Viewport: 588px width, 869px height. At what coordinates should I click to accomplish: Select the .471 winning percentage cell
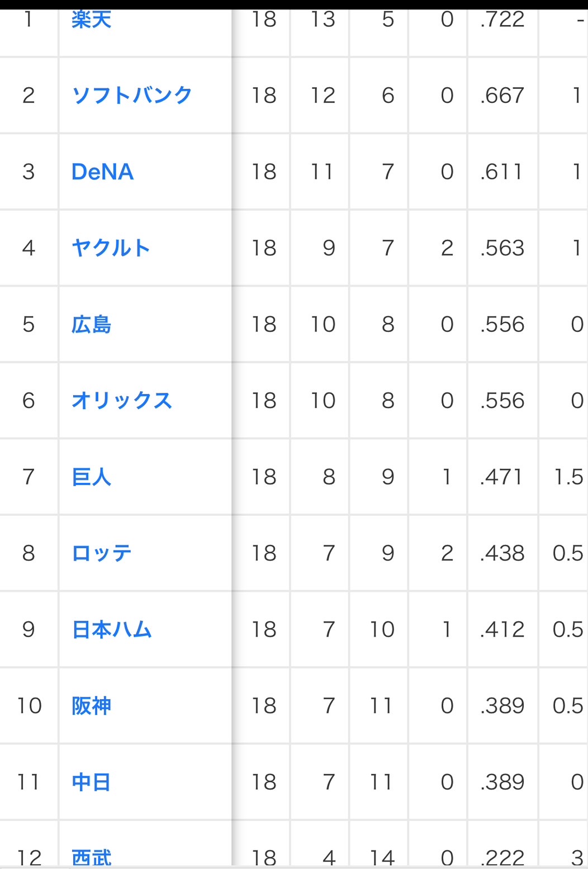pos(502,477)
